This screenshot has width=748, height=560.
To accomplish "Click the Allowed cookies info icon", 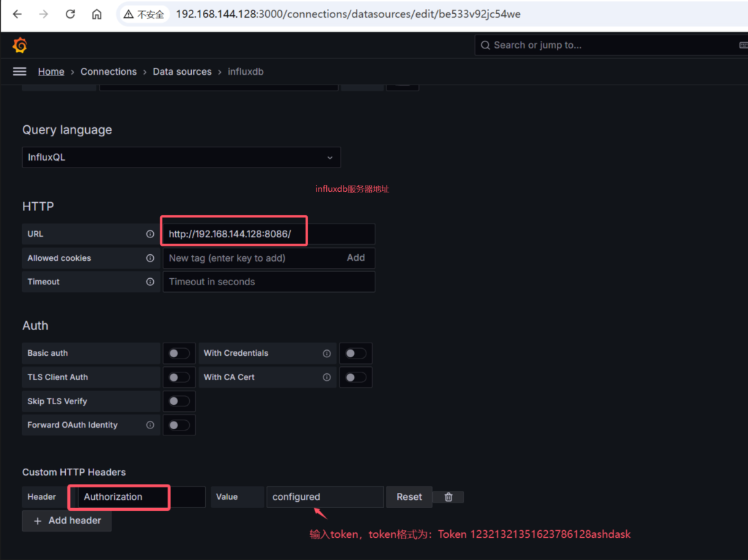I will tap(150, 258).
